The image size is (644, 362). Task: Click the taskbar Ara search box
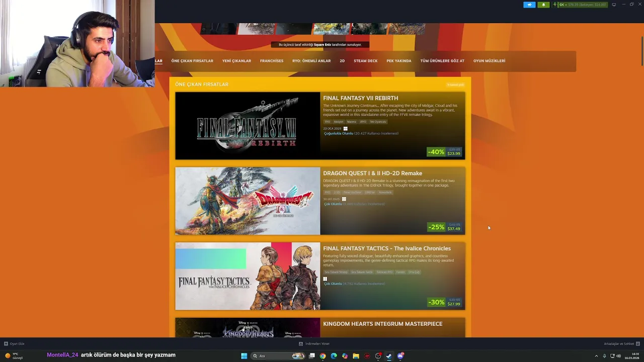pyautogui.click(x=278, y=356)
